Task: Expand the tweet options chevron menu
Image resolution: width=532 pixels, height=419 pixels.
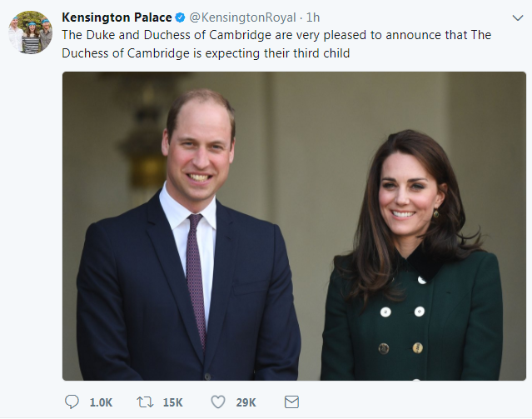Action: pyautogui.click(x=518, y=17)
